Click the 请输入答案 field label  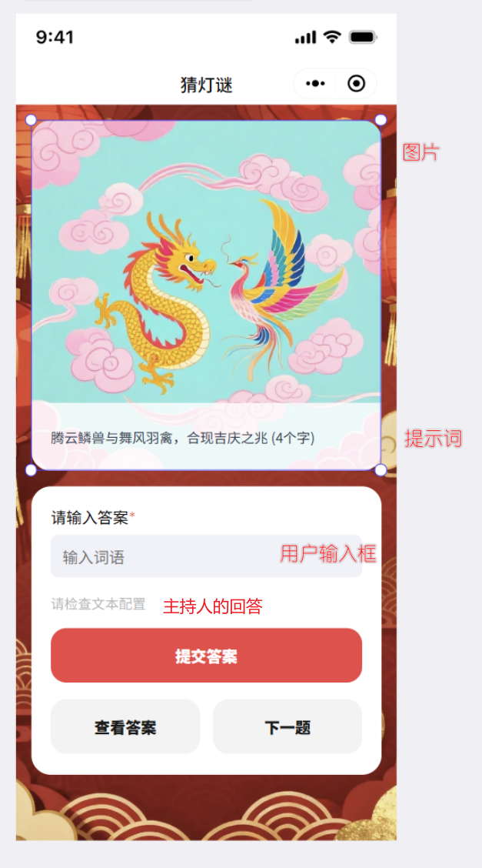coord(90,518)
